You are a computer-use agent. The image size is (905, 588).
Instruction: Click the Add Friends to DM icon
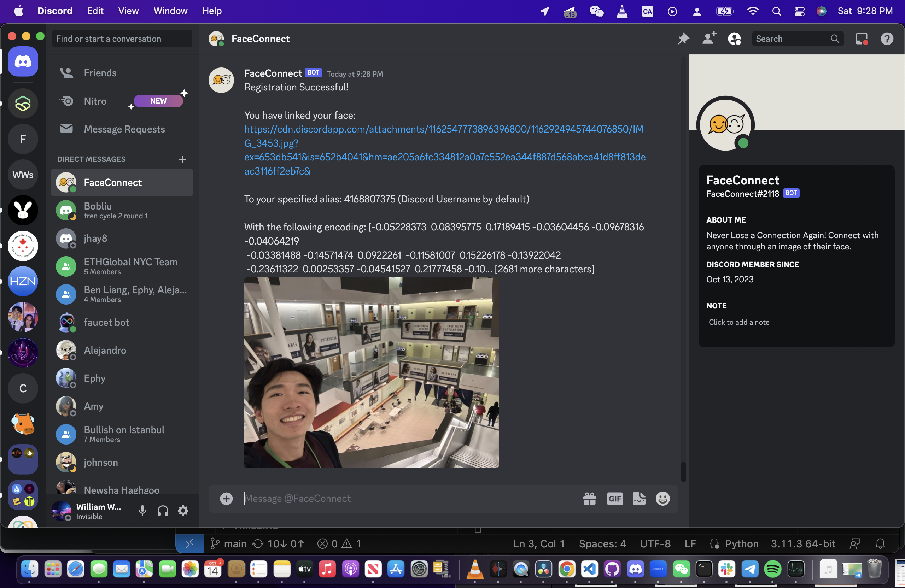tap(709, 39)
